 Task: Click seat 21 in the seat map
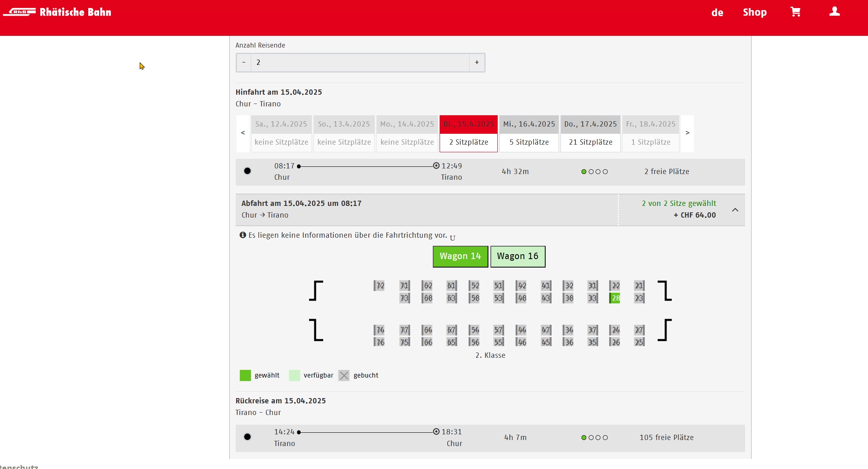coord(639,286)
